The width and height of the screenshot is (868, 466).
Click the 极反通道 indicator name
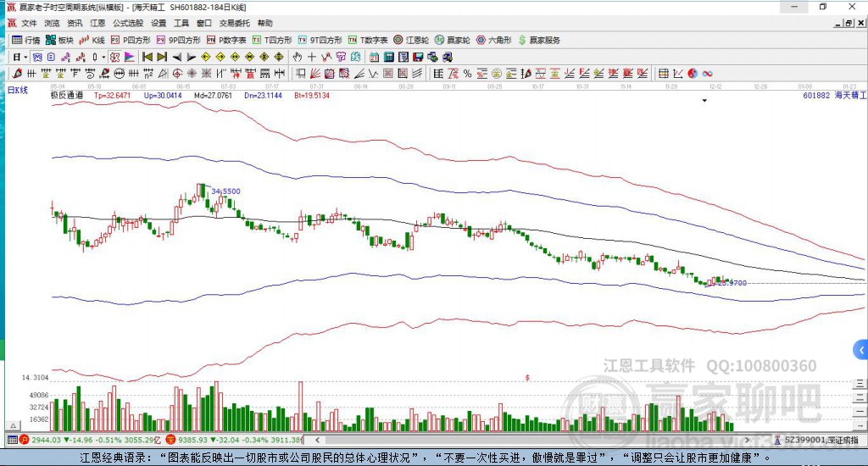67,96
